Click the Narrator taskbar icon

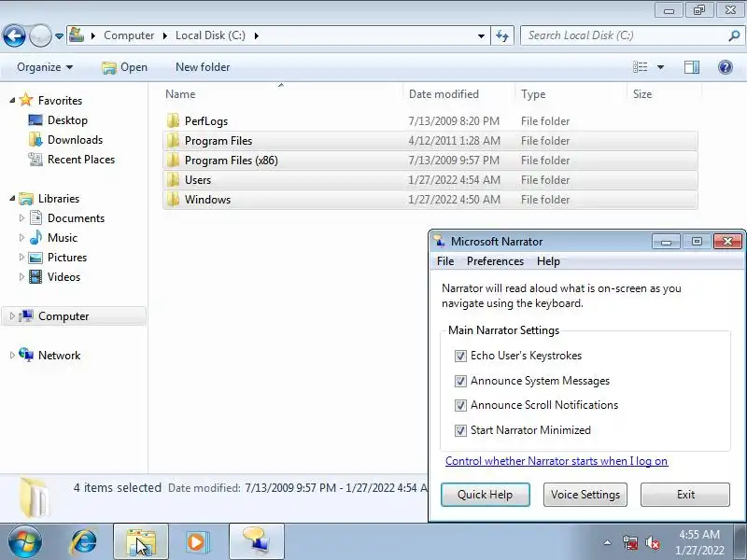[x=256, y=541]
